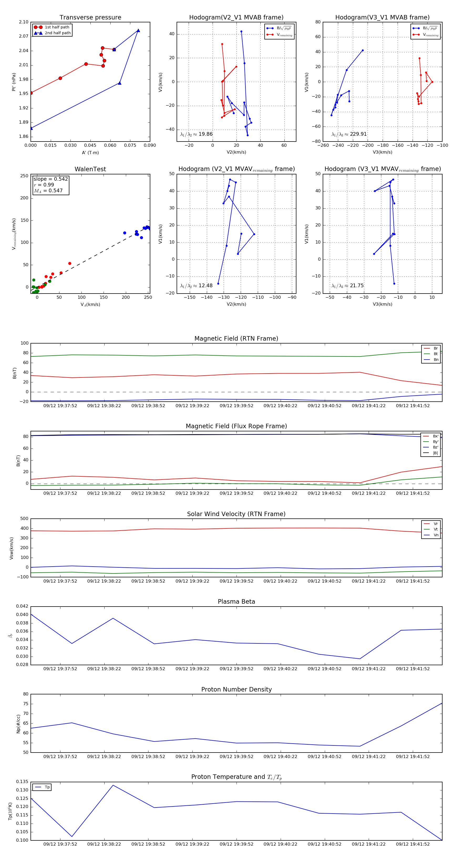
Task: Click the '09/12 19:39:52' tick under Plasma Beta
Action: click(236, 669)
